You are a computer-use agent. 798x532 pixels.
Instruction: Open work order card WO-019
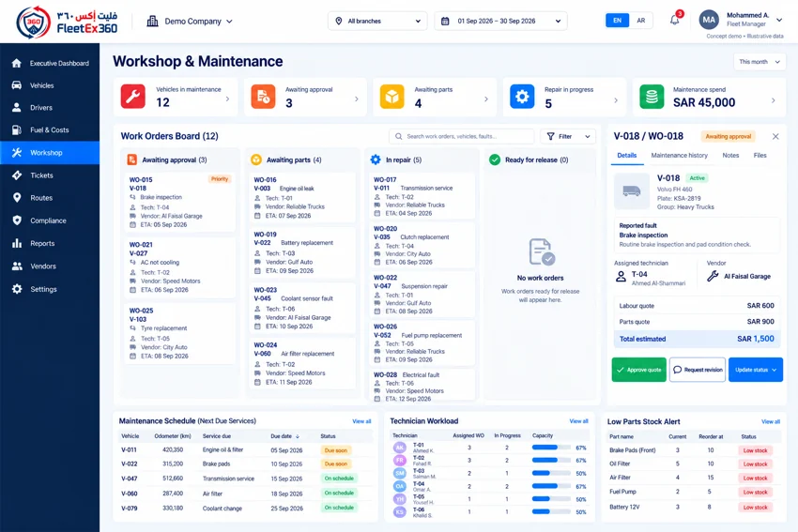tap(302, 252)
